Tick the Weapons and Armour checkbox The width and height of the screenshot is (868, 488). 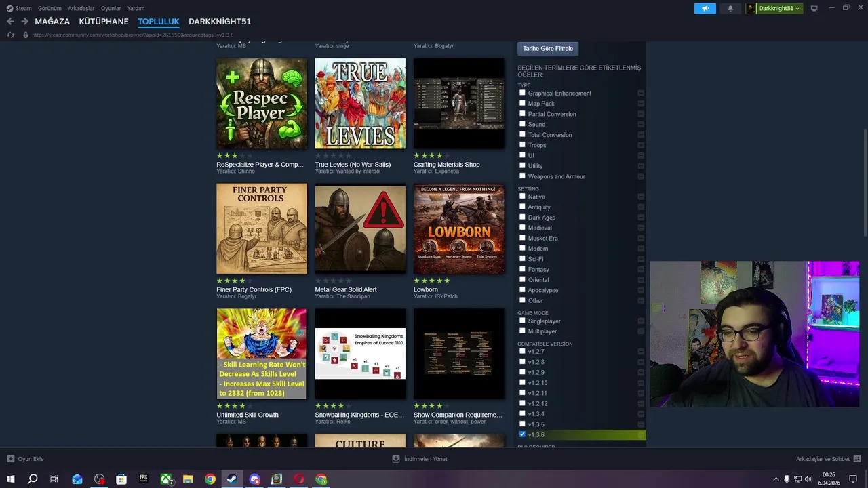click(522, 176)
